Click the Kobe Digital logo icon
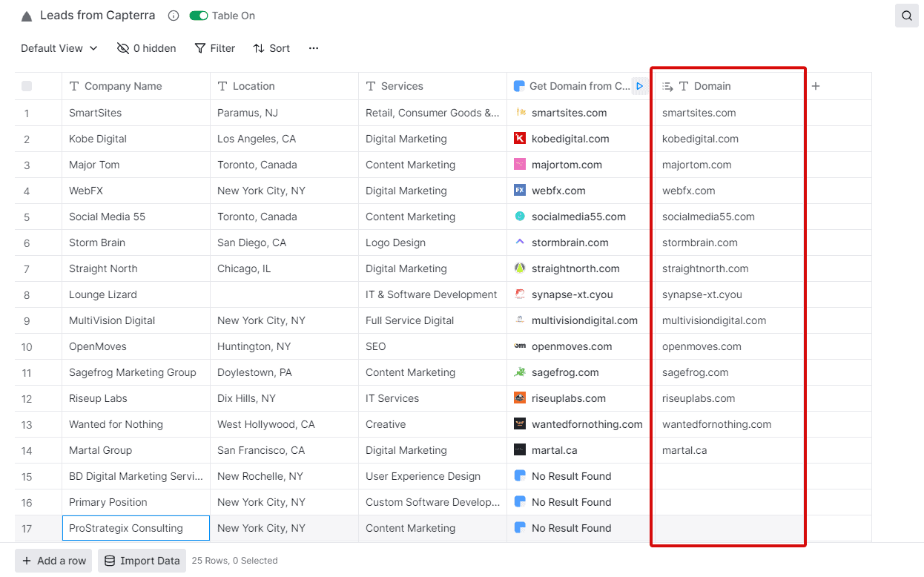Image resolution: width=924 pixels, height=577 pixels. 520,139
